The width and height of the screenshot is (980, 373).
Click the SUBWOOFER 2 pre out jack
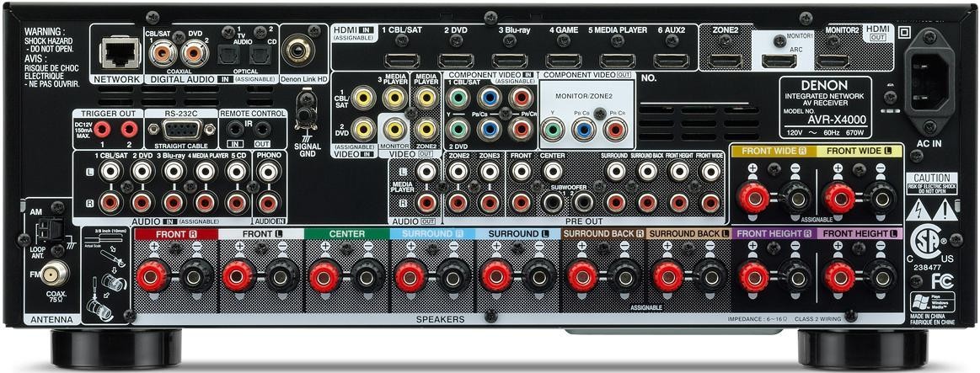(584, 202)
